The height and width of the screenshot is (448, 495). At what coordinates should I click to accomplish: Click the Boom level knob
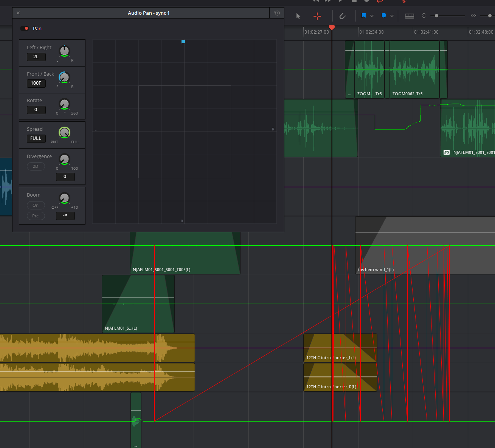(x=65, y=198)
